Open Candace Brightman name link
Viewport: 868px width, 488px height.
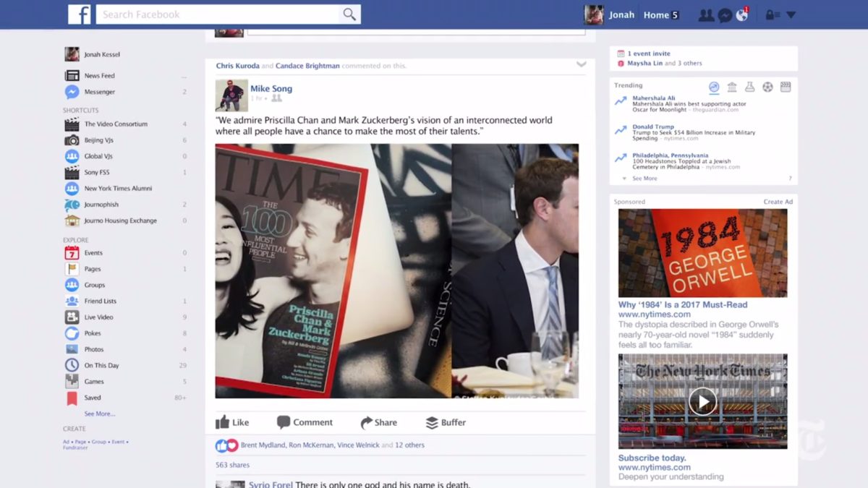coord(307,66)
